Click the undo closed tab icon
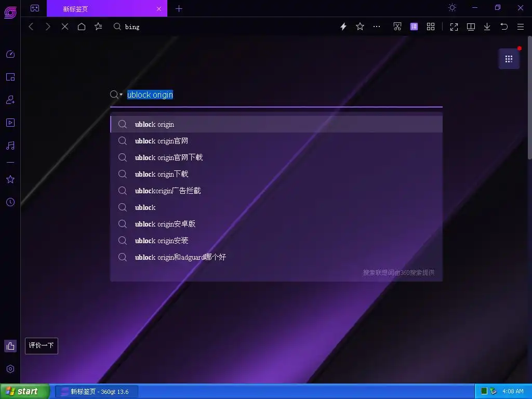This screenshot has width=532, height=399. (504, 26)
